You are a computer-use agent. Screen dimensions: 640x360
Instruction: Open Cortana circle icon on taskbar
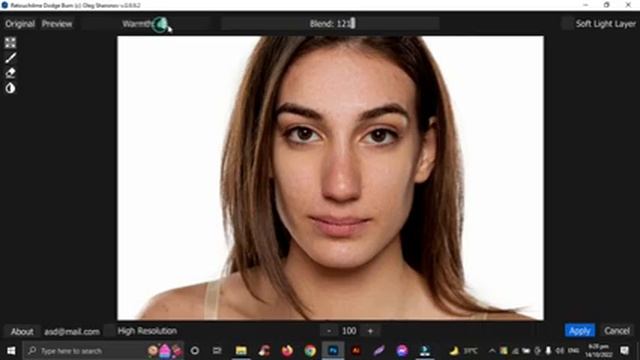[x=195, y=351]
